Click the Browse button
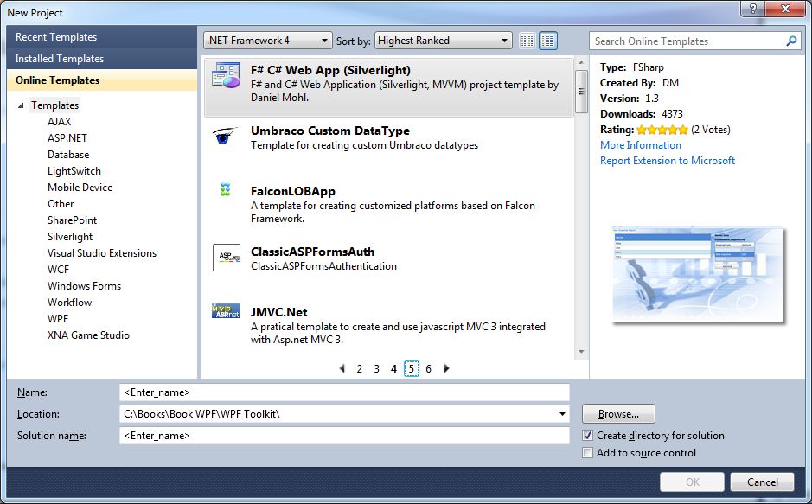The height and width of the screenshot is (504, 812). 617,414
